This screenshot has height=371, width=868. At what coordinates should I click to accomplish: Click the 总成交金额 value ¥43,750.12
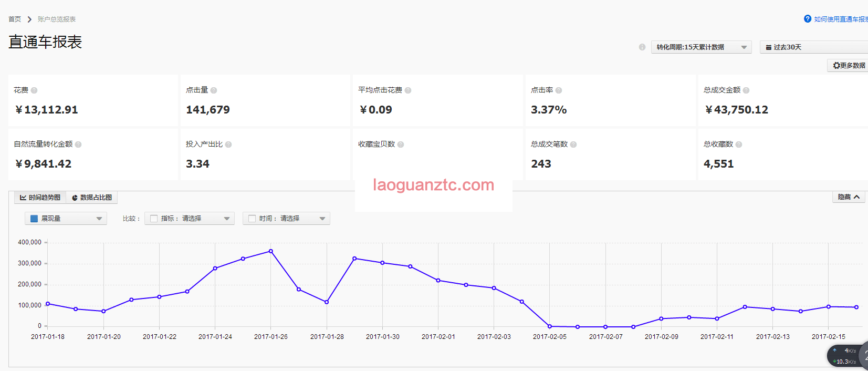(736, 110)
